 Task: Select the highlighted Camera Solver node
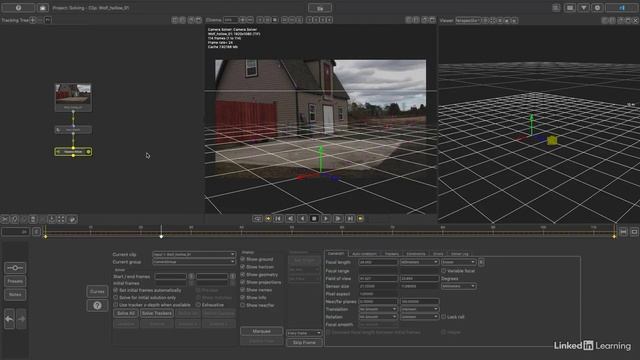pos(73,152)
